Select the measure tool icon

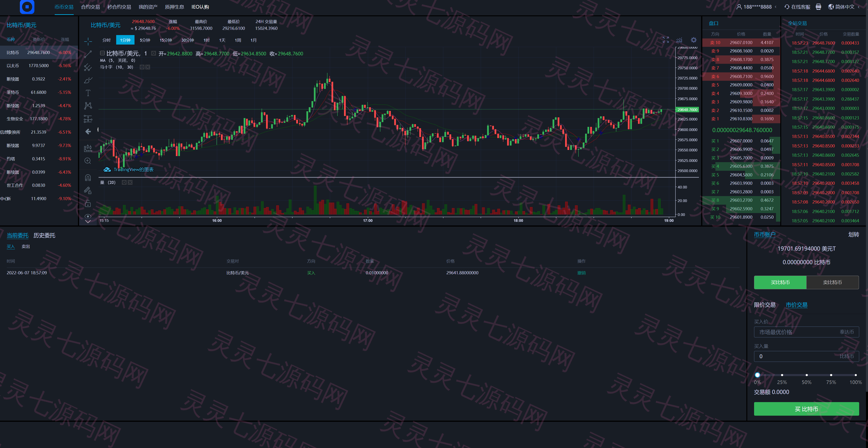88,148
